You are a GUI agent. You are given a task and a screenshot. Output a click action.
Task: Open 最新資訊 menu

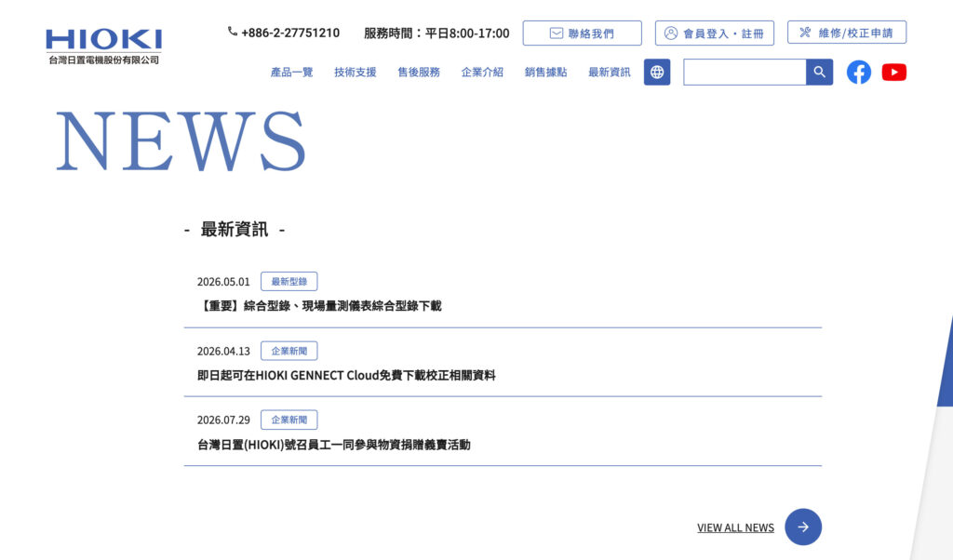(x=609, y=73)
